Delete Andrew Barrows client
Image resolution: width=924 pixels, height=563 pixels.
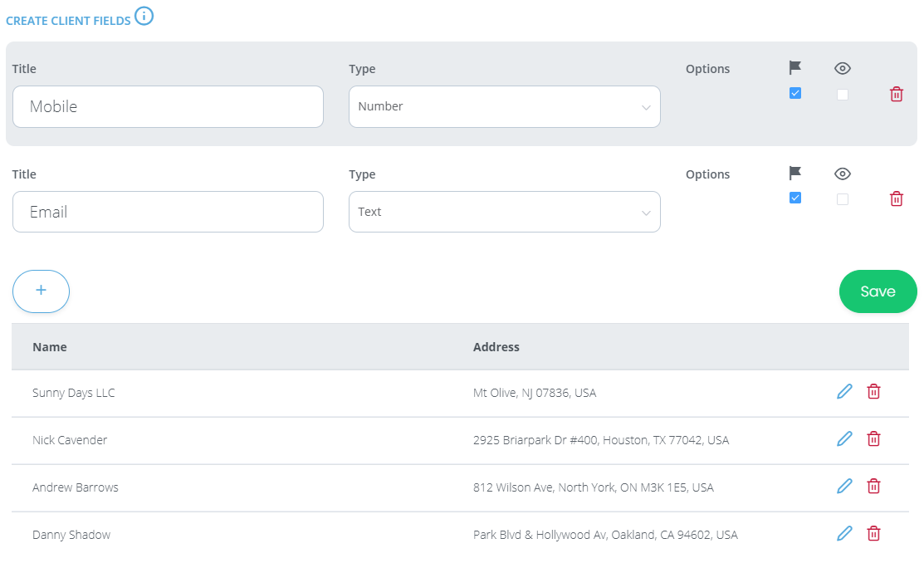[x=874, y=486]
